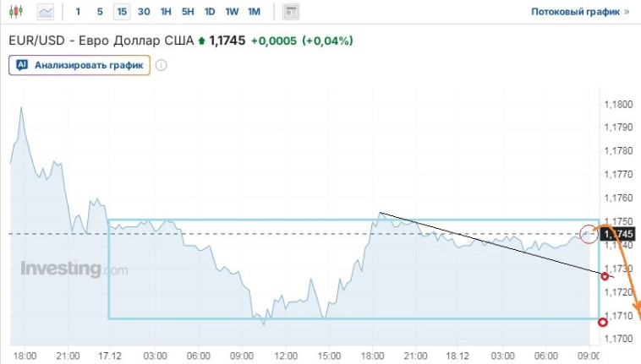Open the news panel icon in toolbar
The height and width of the screenshot is (364, 641).
pyautogui.click(x=291, y=12)
